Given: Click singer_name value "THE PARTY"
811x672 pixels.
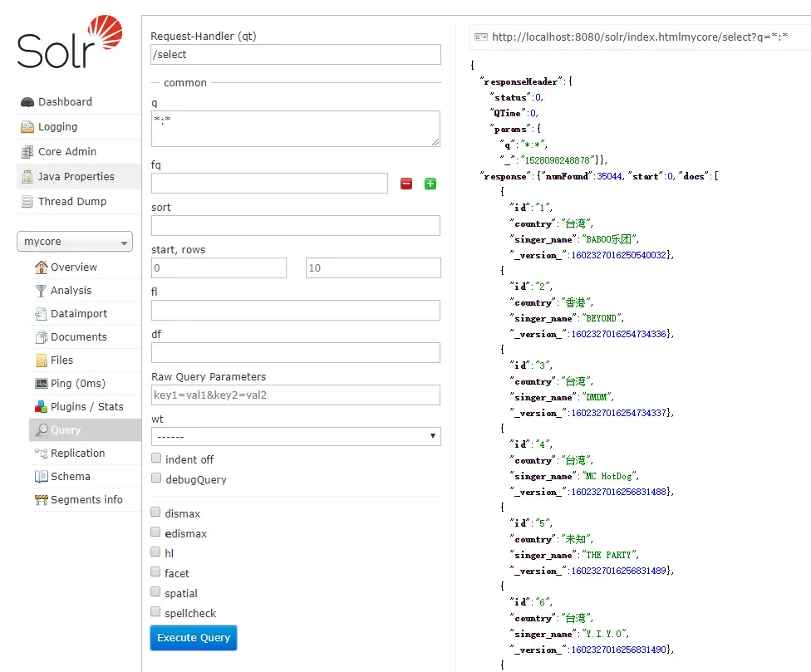Looking at the screenshot, I should click(x=610, y=555).
